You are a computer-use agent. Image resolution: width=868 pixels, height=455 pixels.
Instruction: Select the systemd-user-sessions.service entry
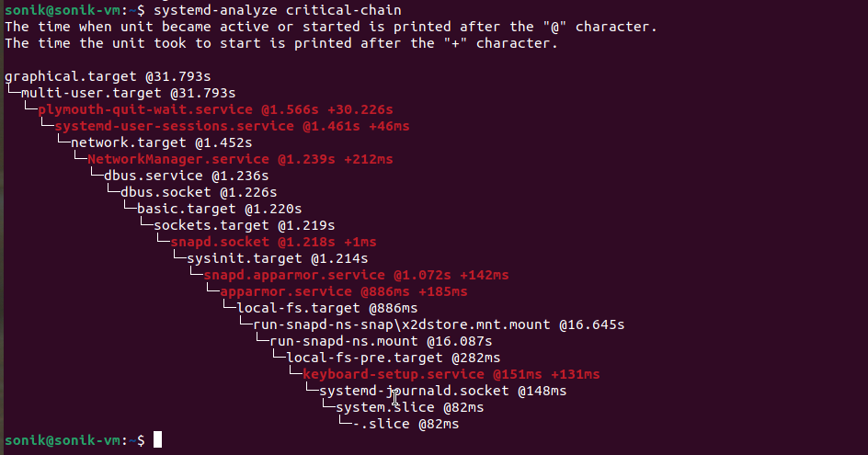(232, 126)
